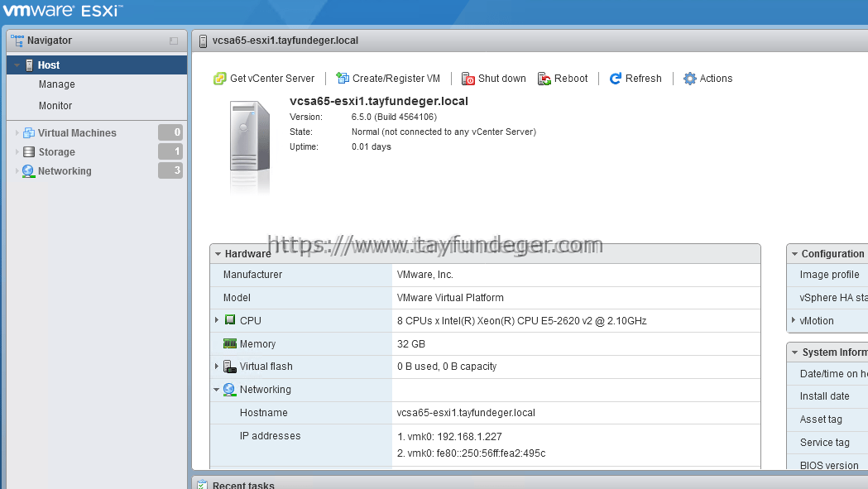868x489 pixels.
Task: Expand the vMotion row
Action: [x=794, y=320]
